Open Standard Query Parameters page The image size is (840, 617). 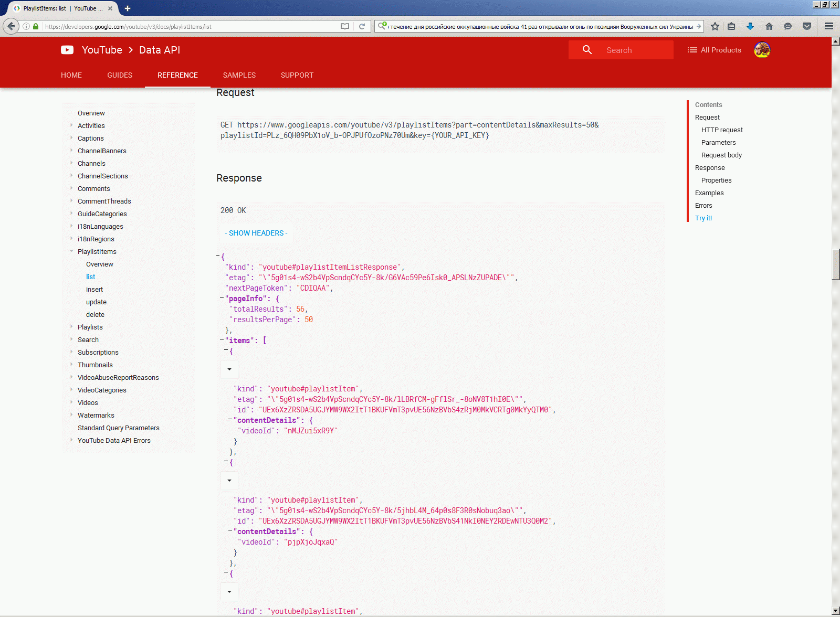(x=119, y=428)
